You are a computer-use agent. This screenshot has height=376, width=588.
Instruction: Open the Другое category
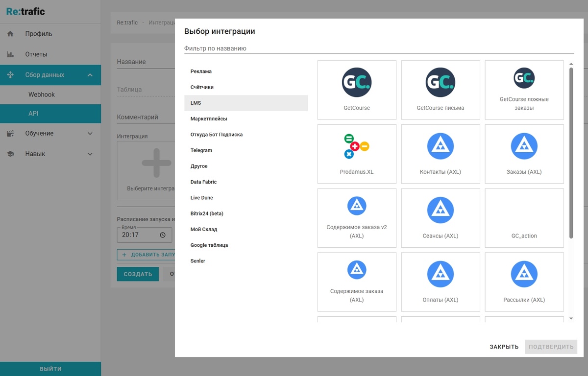(x=246, y=166)
